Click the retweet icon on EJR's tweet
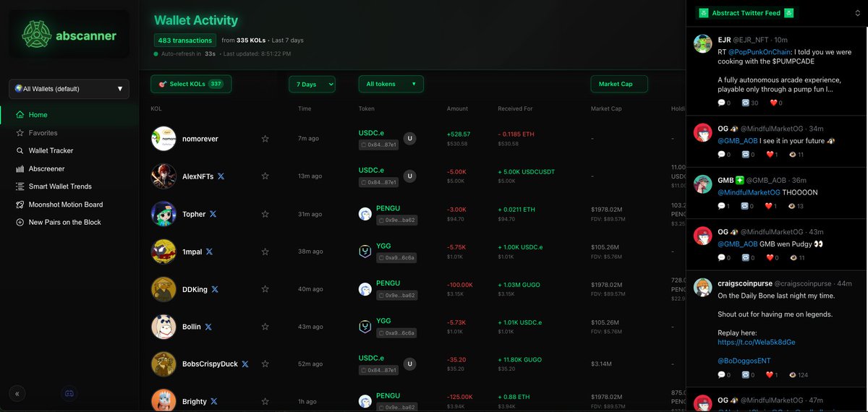Image resolution: width=868 pixels, height=412 pixels. click(747, 103)
